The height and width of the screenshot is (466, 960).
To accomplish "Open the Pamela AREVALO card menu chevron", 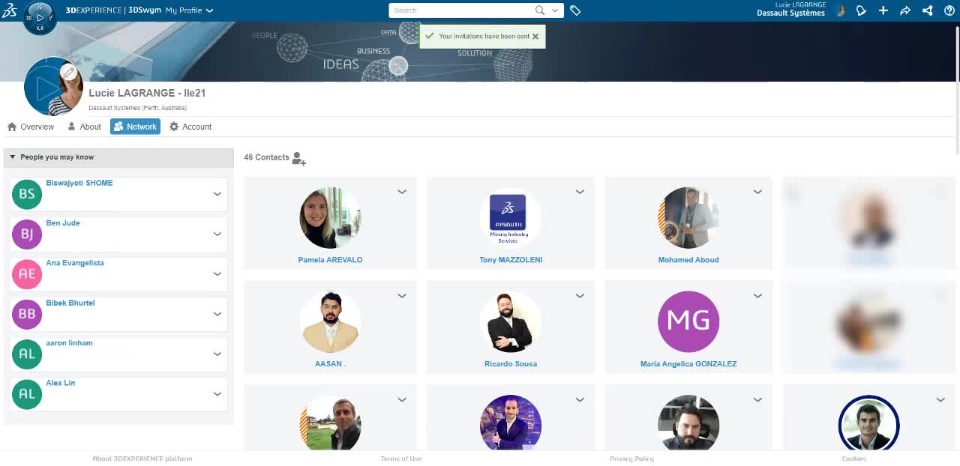I will (x=402, y=192).
